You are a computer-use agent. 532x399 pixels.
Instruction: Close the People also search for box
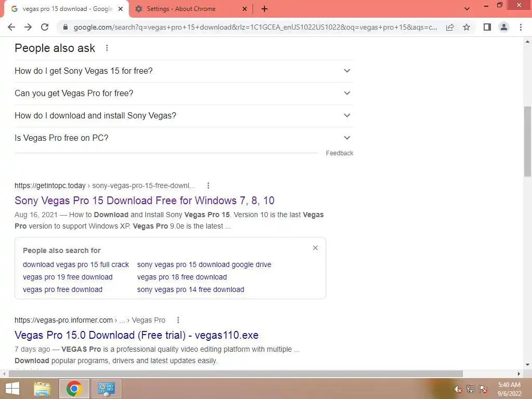point(315,248)
